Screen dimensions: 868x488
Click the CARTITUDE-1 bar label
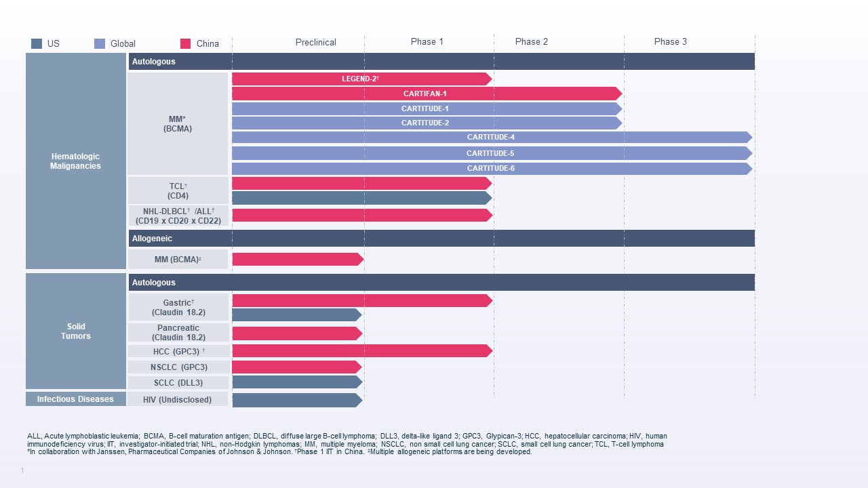(x=425, y=108)
